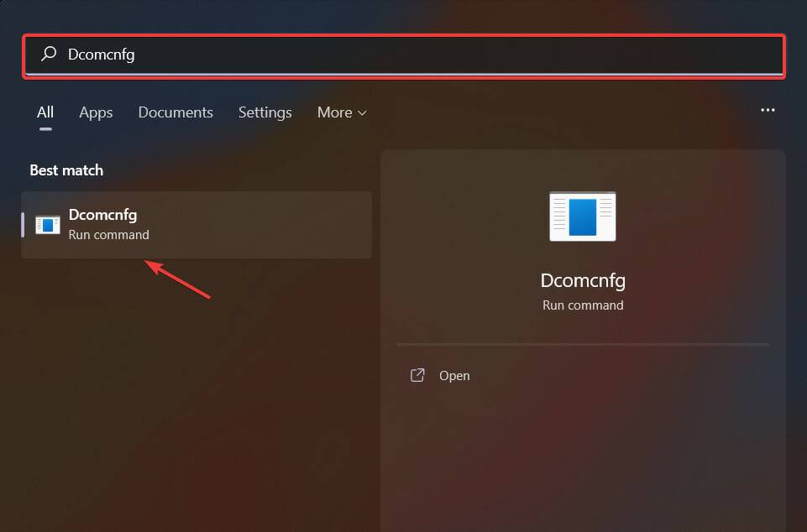Click the three-dots overflow menu icon
The height and width of the screenshot is (532, 807).
[x=767, y=110]
